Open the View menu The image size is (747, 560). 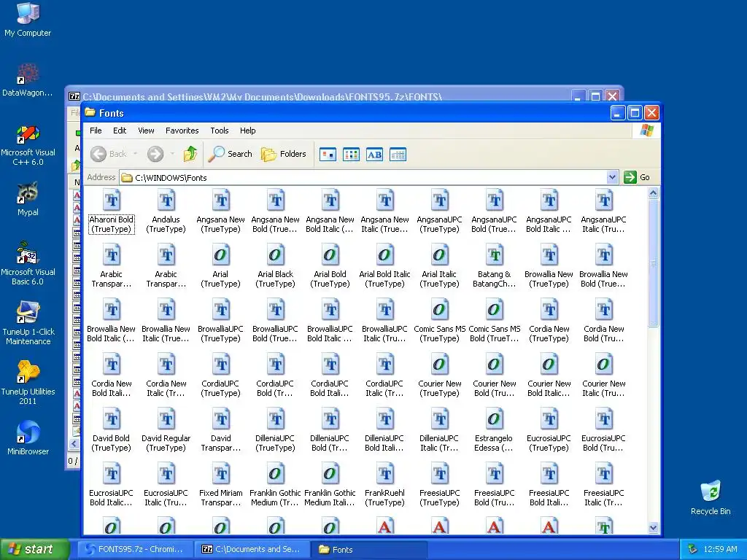pyautogui.click(x=146, y=131)
